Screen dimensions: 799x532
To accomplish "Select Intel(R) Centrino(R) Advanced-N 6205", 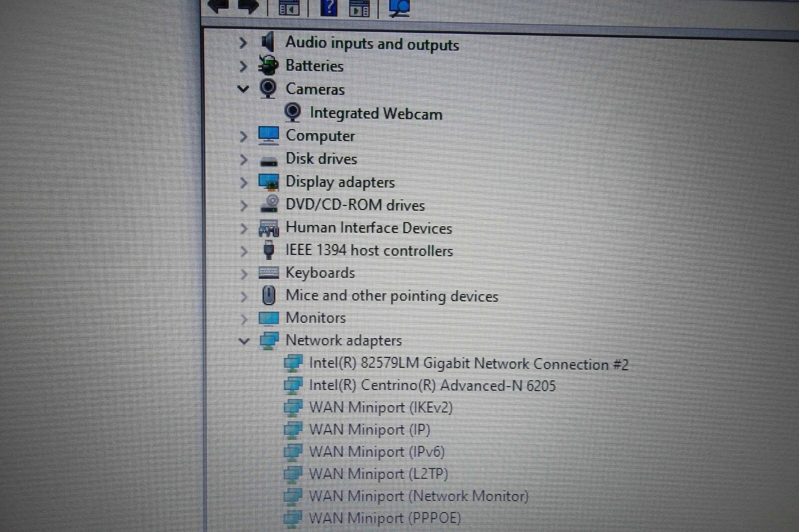I will coord(432,385).
